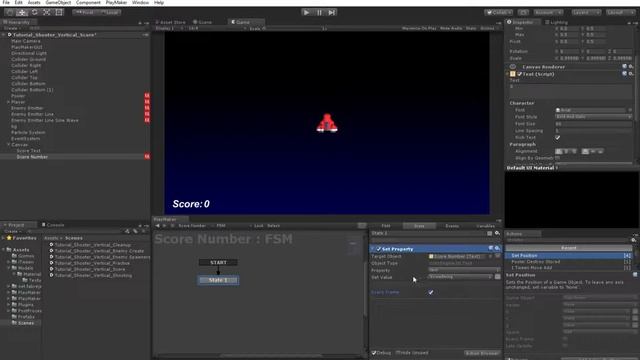Expand the Player object in Hierarchy
Viewport: 640px width, 360px height.
8,102
